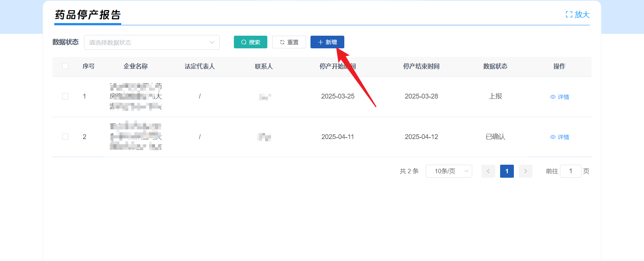The image size is (644, 261).
Task: Click the 数据状态 column header
Action: click(x=495, y=66)
